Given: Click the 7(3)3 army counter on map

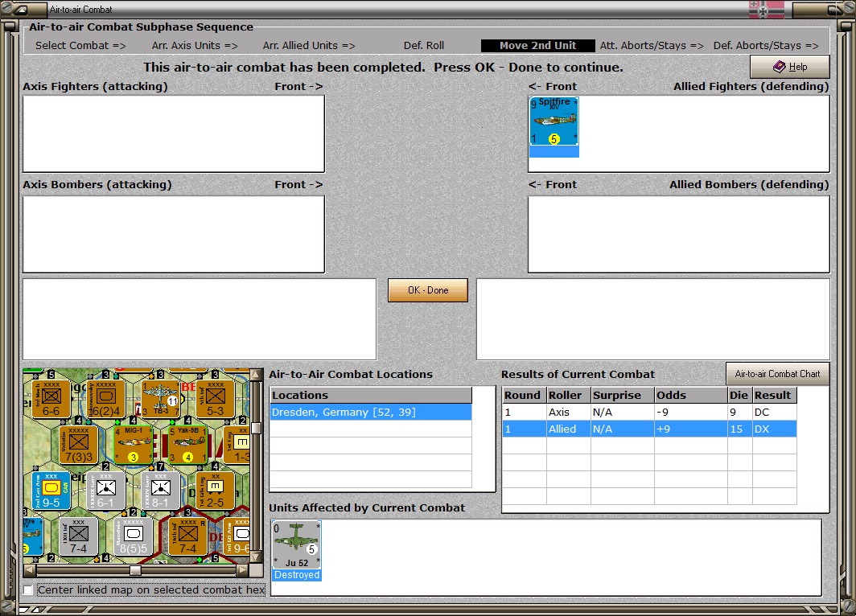Looking at the screenshot, I should 79,446.
